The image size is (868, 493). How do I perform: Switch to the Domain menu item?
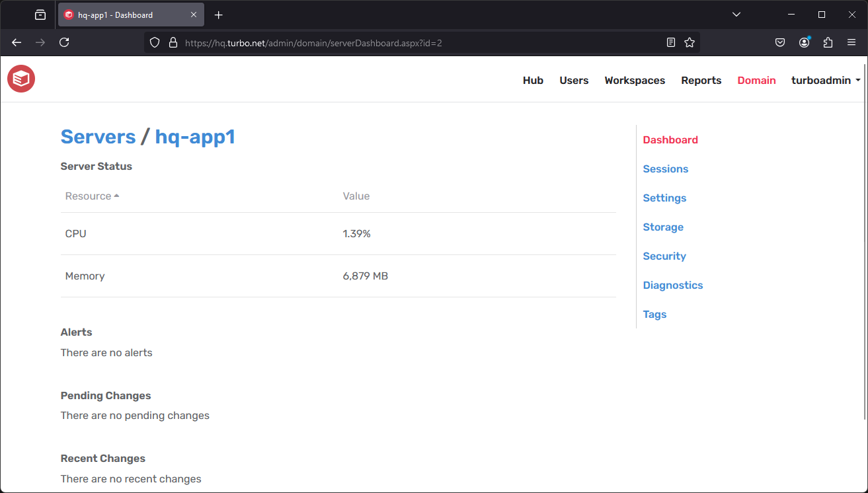(x=756, y=80)
